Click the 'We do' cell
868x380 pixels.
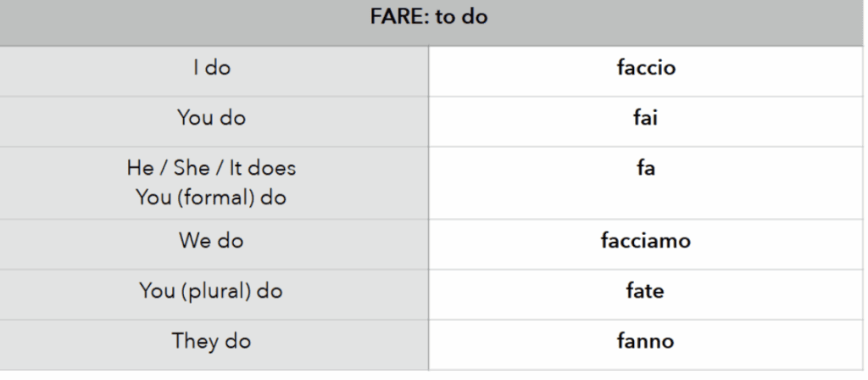point(211,241)
